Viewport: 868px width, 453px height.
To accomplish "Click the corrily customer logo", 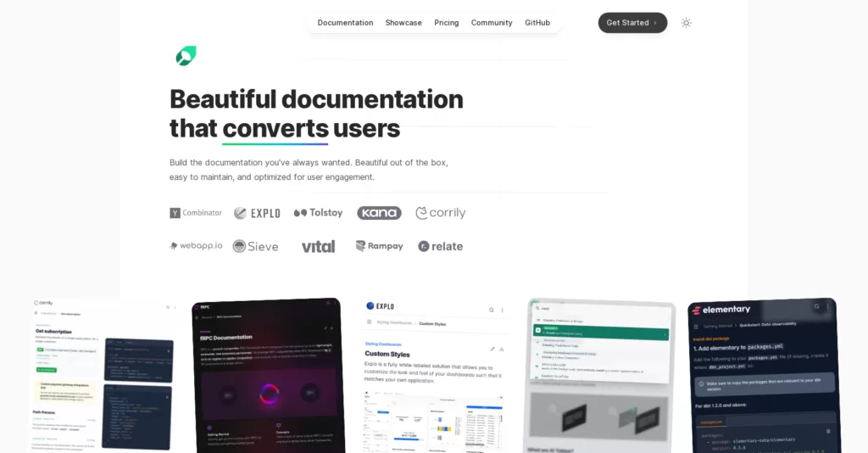I will (x=441, y=213).
